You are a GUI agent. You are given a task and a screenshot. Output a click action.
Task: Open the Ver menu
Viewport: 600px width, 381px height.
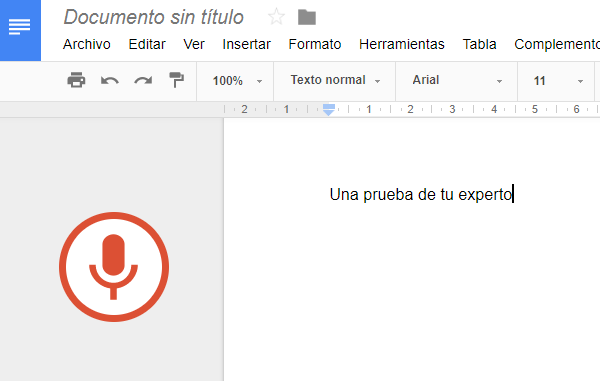click(x=194, y=44)
